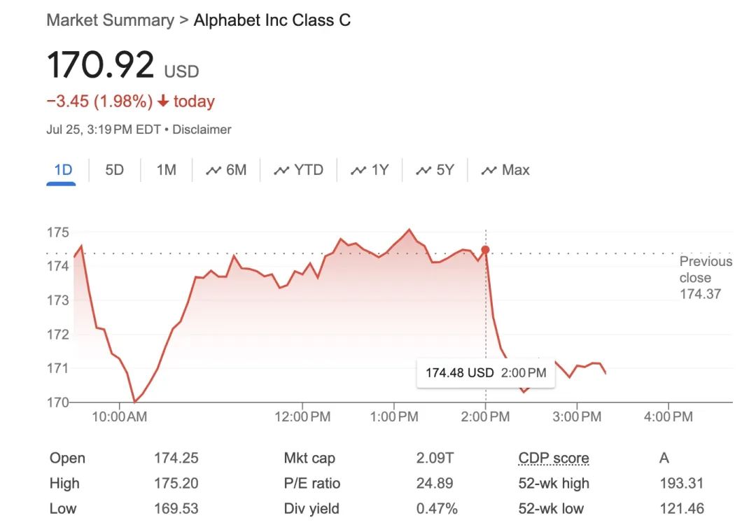The image size is (756, 532).
Task: Click the trend icon beside 6M
Action: (213, 171)
